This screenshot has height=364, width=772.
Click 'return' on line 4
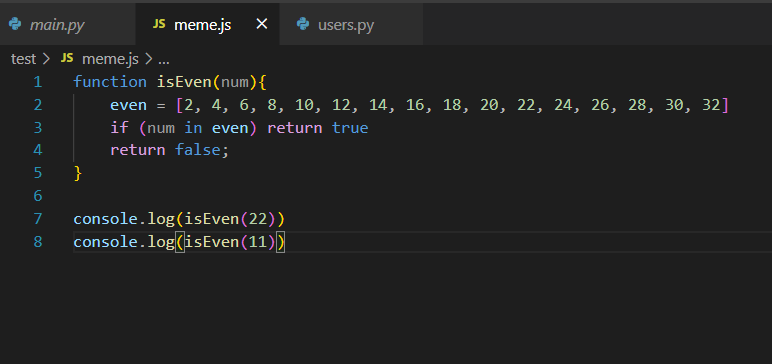coord(137,150)
